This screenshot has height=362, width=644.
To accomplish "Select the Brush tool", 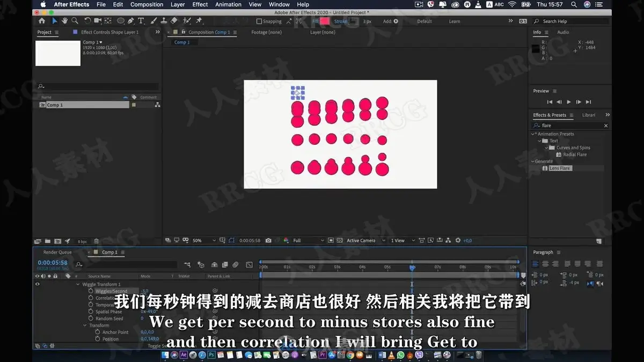I will click(153, 21).
